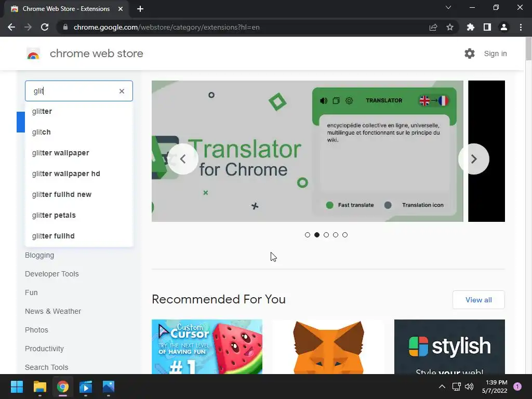
Task: Close the Chrome Web Store tab
Action: pyautogui.click(x=121, y=9)
